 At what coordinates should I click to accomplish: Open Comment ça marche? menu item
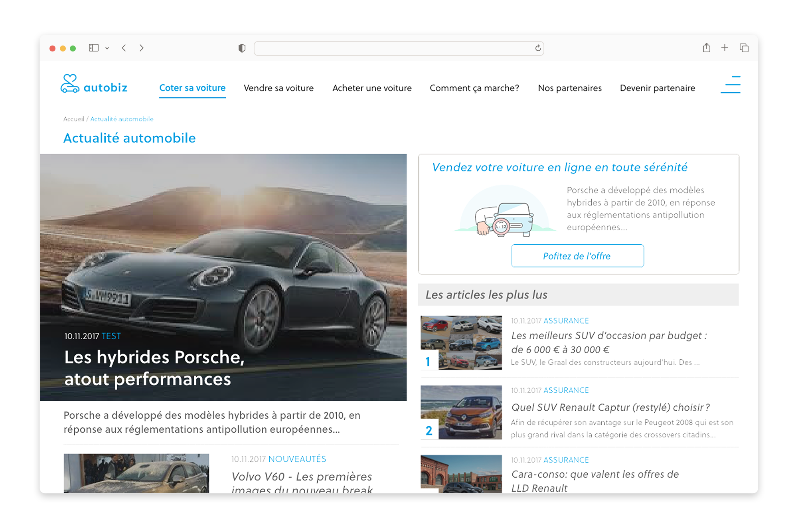tap(474, 88)
